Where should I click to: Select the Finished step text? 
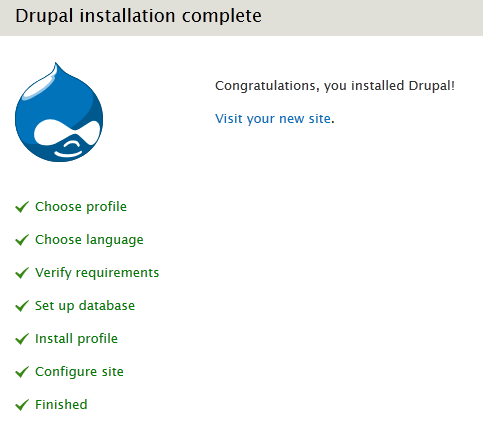coord(61,405)
